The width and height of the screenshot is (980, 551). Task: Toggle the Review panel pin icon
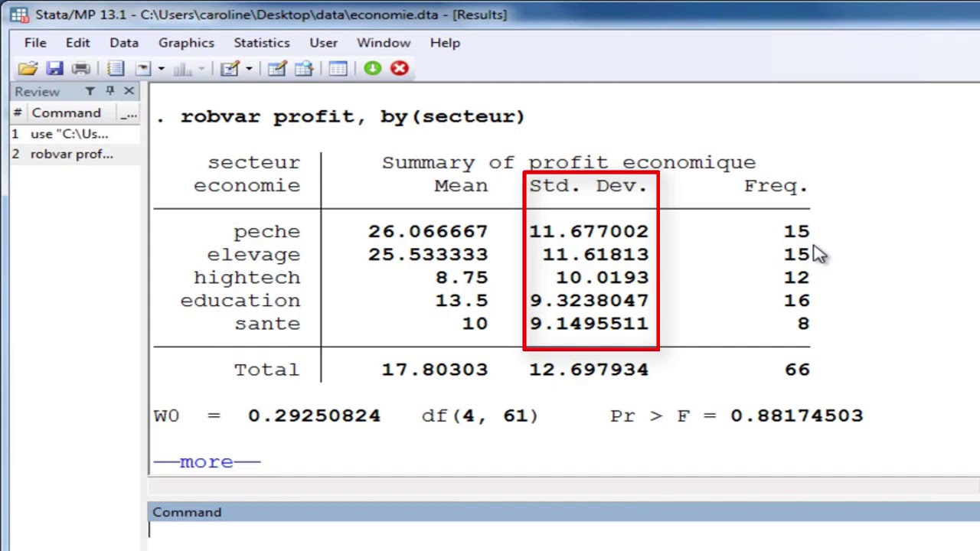pyautogui.click(x=109, y=91)
